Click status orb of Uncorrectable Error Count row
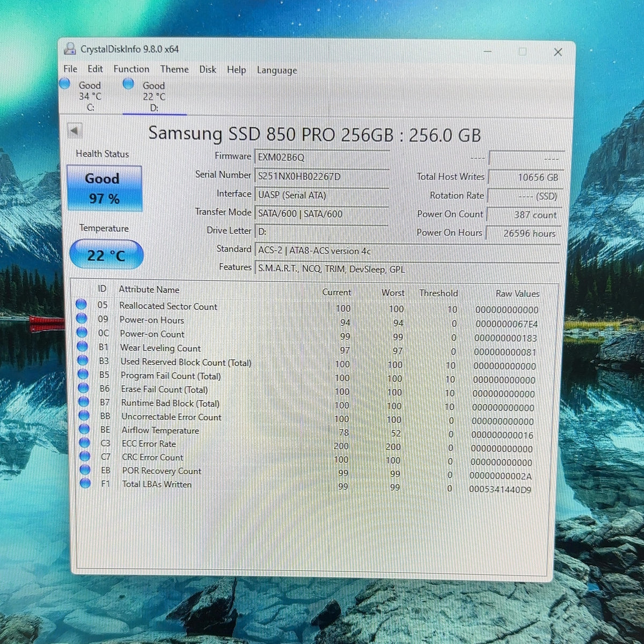 point(84,415)
